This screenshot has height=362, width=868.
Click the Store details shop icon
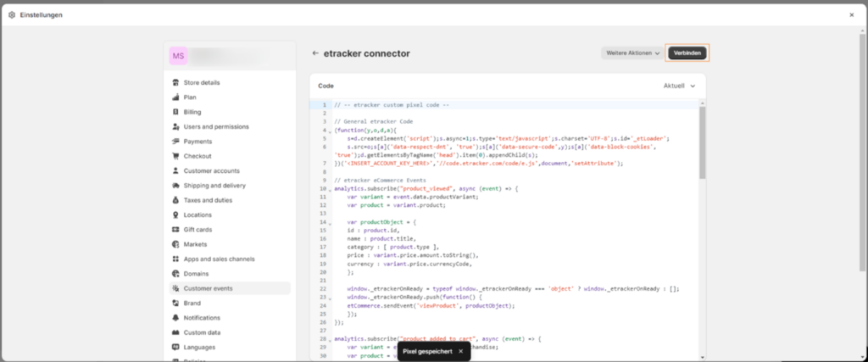[175, 82]
